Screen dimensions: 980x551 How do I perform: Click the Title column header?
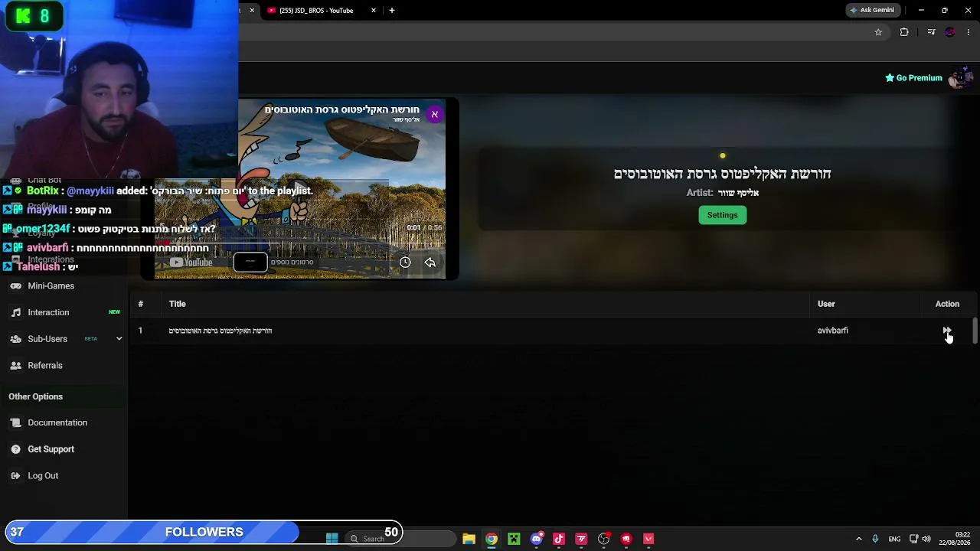pos(177,304)
